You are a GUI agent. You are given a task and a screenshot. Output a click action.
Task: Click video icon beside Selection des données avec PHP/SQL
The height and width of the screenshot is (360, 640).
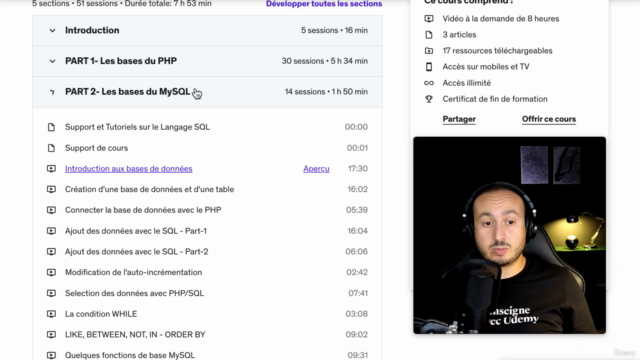pos(51,293)
